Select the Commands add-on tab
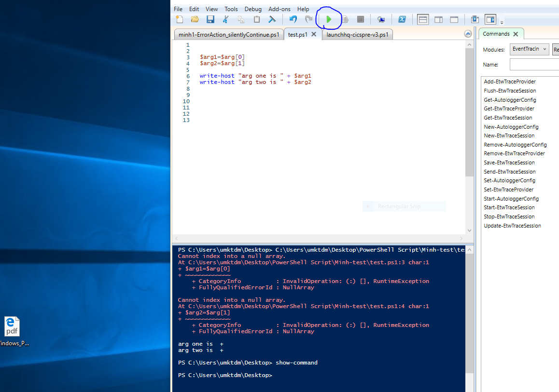This screenshot has width=559, height=392. pos(496,34)
